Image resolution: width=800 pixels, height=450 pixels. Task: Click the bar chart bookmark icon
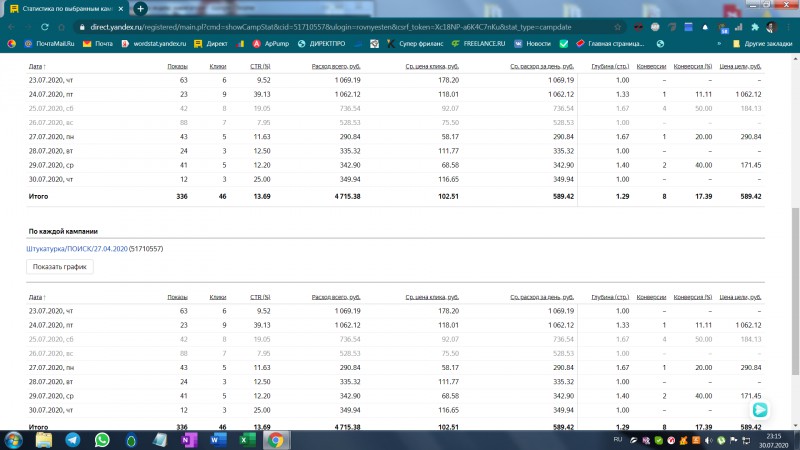240,44
